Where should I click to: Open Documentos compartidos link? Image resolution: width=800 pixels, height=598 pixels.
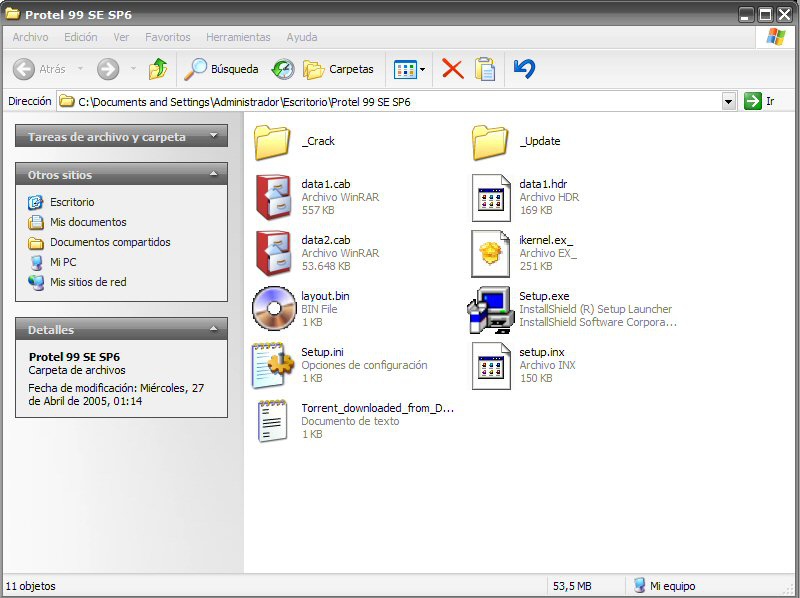pyautogui.click(x=110, y=242)
